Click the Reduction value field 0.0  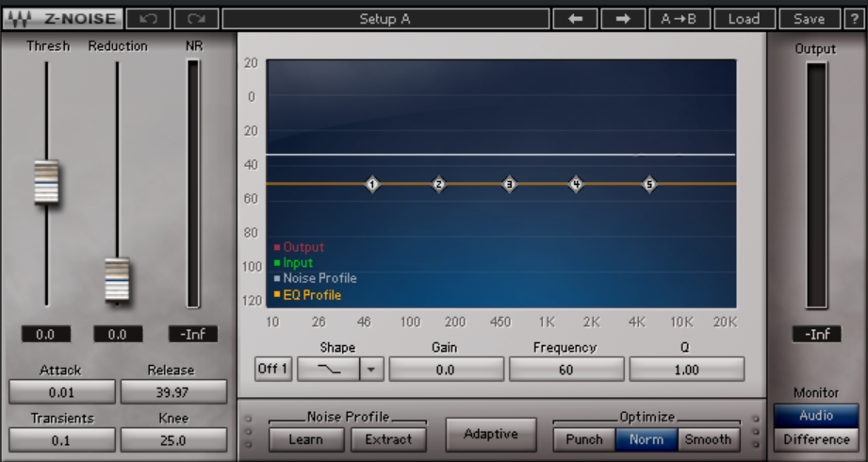coord(118,335)
